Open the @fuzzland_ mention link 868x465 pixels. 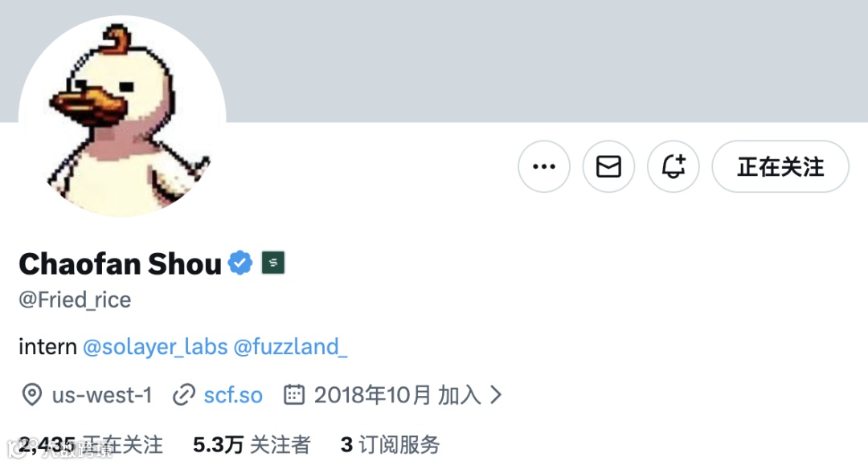tap(290, 347)
